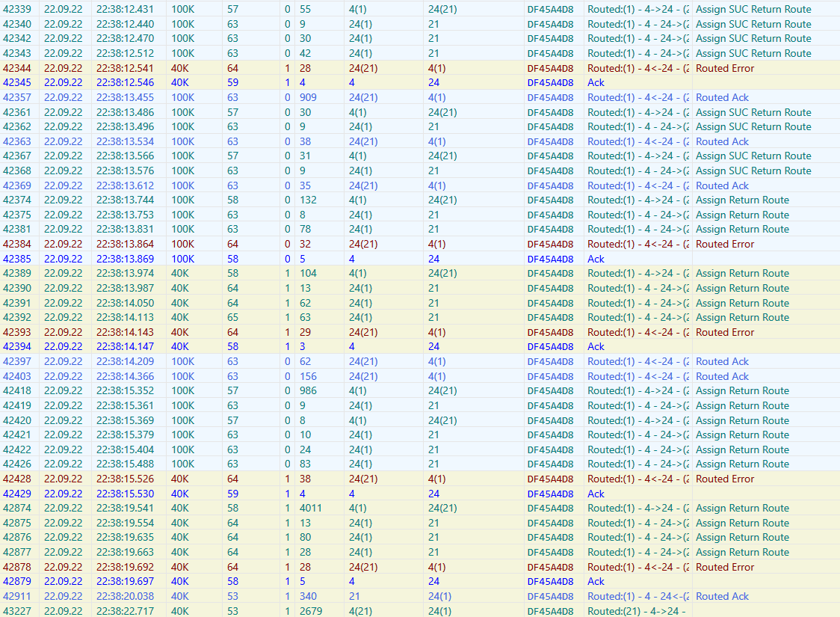840x617 pixels.
Task: Select timestamp 22:38:13.831
Action: 125,229
